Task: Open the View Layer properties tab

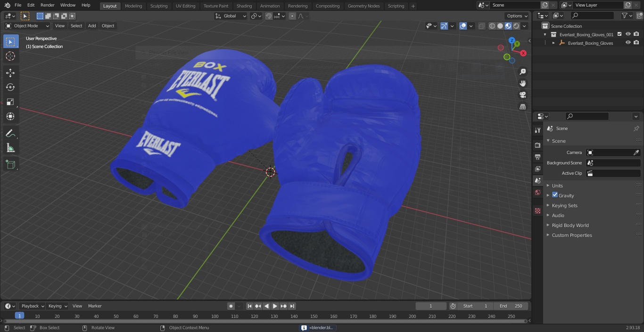Action: coord(537,169)
